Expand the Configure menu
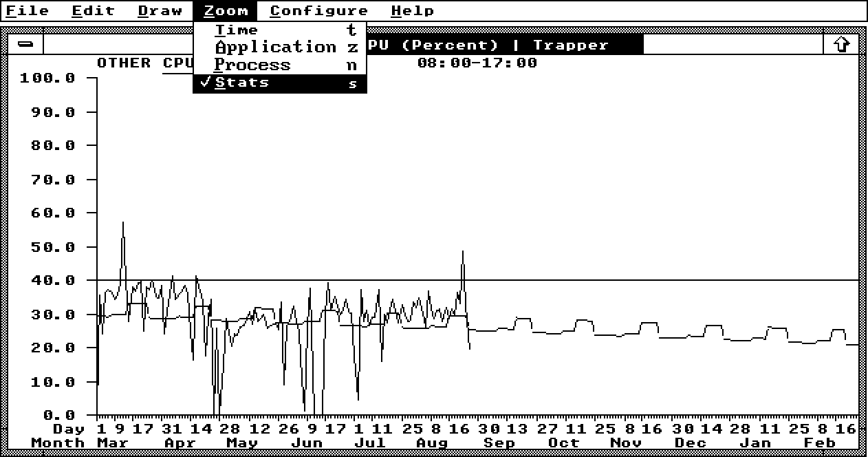This screenshot has width=868, height=457. click(x=318, y=11)
